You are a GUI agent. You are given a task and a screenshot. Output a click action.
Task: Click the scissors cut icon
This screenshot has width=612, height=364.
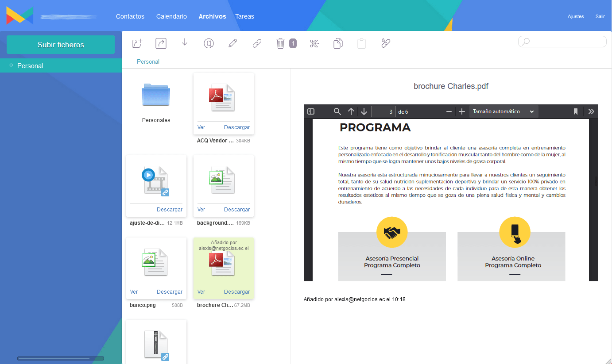[314, 43]
